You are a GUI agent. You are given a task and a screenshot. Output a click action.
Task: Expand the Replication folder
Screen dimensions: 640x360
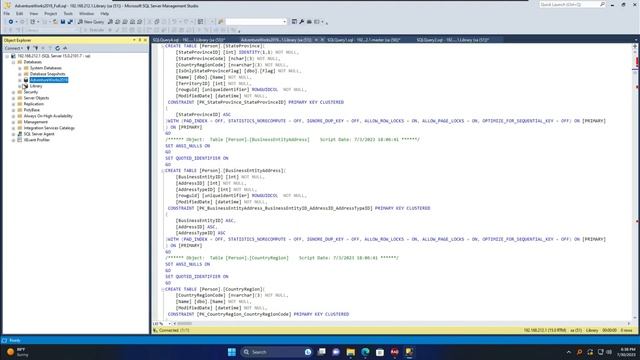pos(13,104)
